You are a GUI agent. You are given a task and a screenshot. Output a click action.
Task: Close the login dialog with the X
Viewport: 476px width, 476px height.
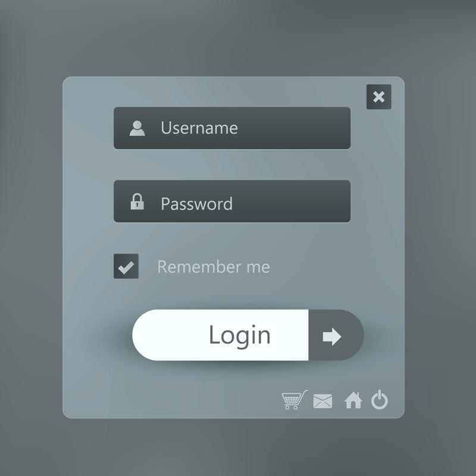(379, 97)
